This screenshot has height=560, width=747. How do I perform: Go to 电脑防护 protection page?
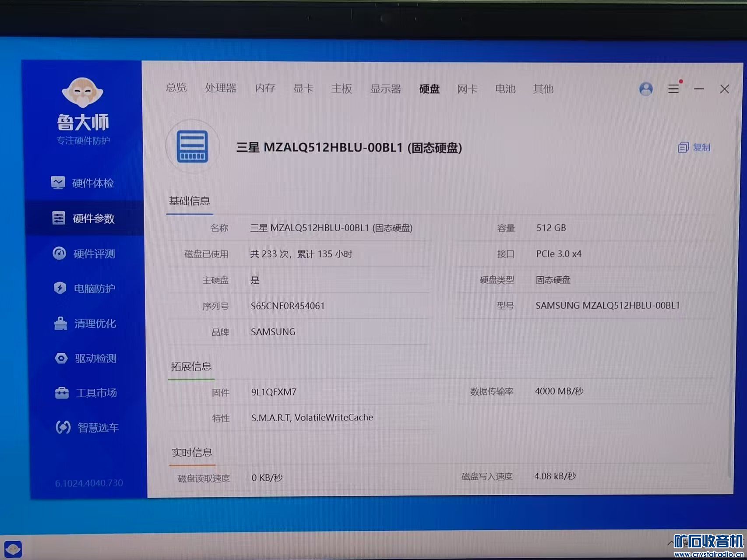point(84,288)
